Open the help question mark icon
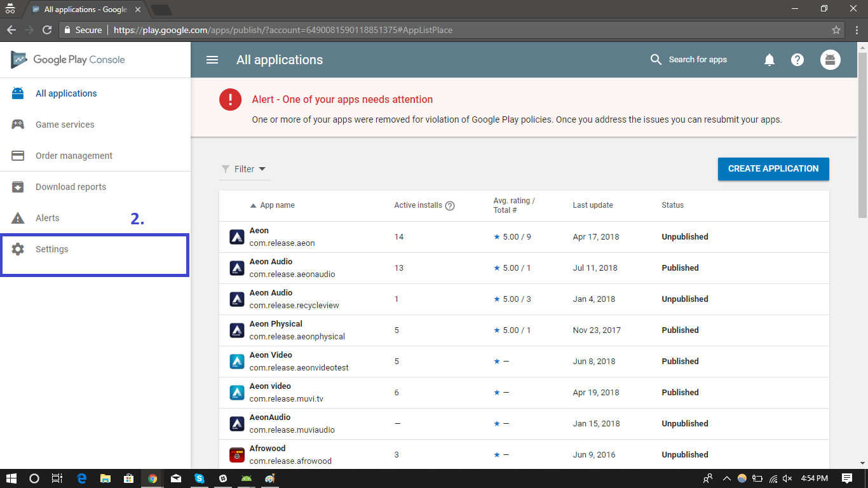 [797, 60]
